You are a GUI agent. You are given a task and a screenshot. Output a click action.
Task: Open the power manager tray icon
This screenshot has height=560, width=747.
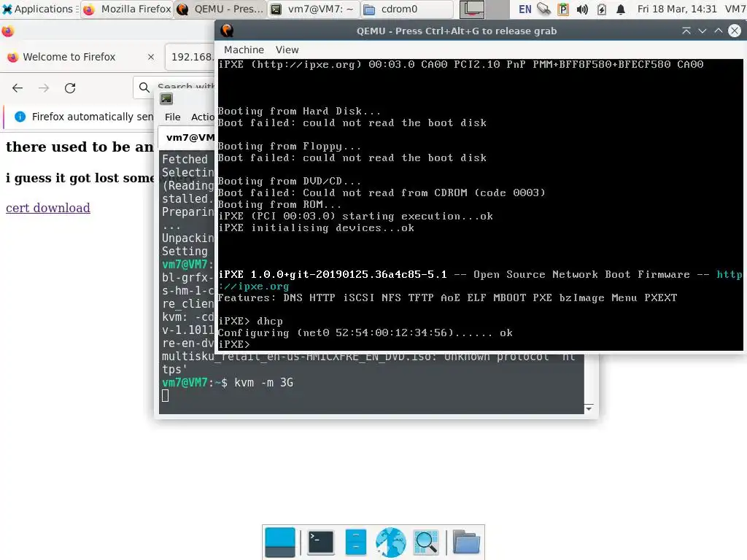tap(601, 9)
